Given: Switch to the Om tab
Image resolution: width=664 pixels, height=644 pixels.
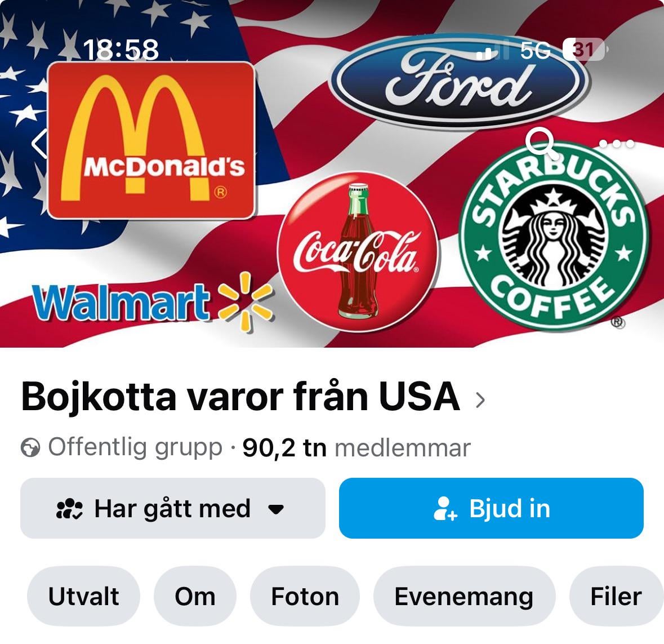Looking at the screenshot, I should 195,596.
